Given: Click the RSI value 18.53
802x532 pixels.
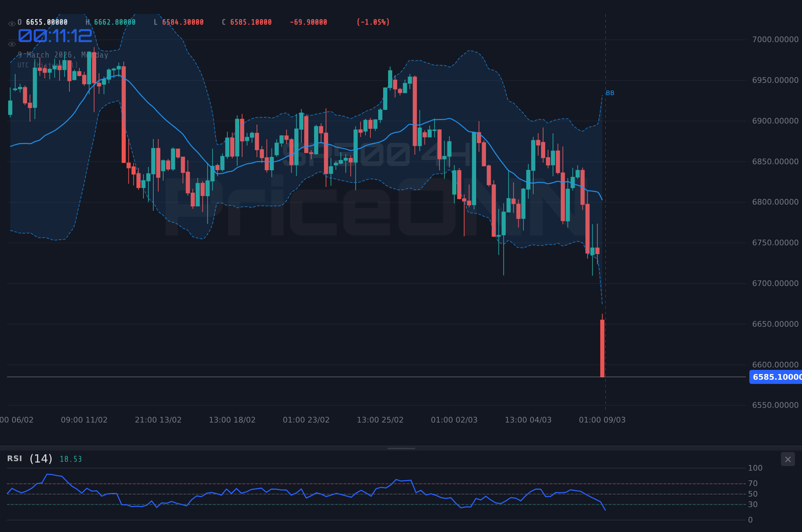Looking at the screenshot, I should [x=71, y=459].
